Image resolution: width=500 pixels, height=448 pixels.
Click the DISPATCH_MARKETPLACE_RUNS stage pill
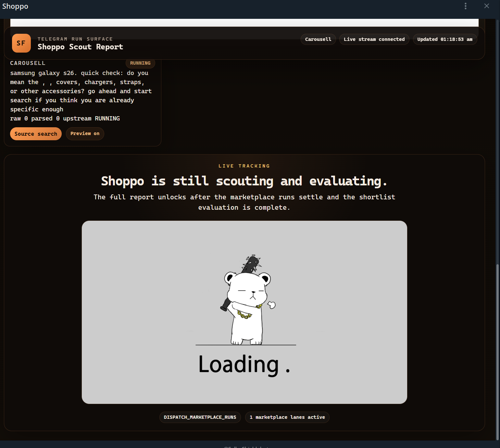(x=200, y=417)
